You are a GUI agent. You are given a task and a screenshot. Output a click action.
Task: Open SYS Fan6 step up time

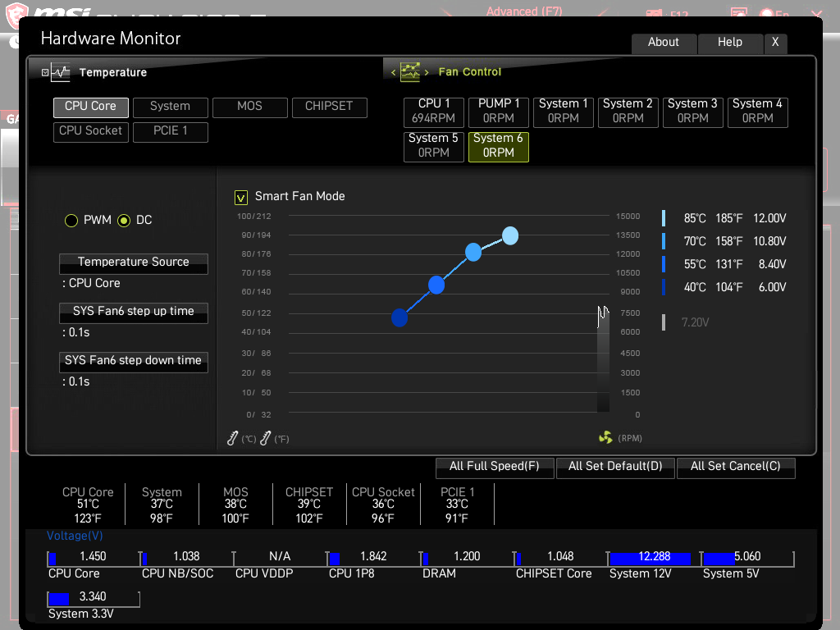(134, 313)
